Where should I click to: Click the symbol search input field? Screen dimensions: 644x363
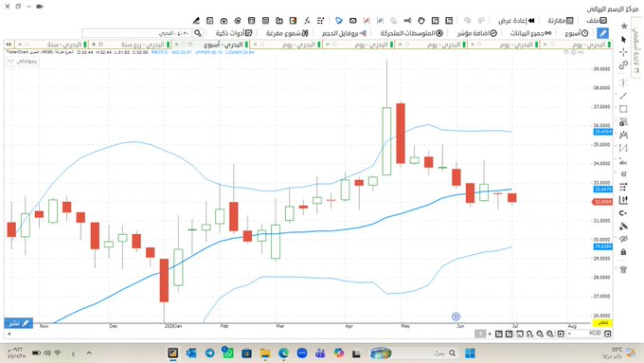point(137,33)
